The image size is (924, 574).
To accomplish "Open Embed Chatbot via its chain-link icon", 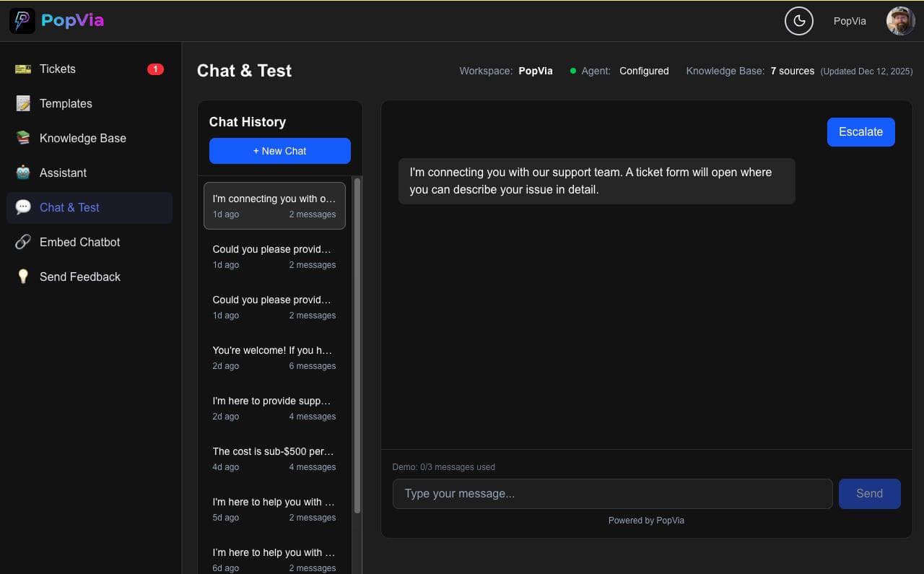I will tap(22, 242).
